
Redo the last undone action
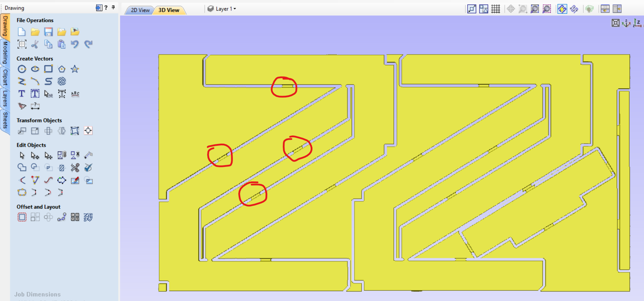(x=88, y=44)
